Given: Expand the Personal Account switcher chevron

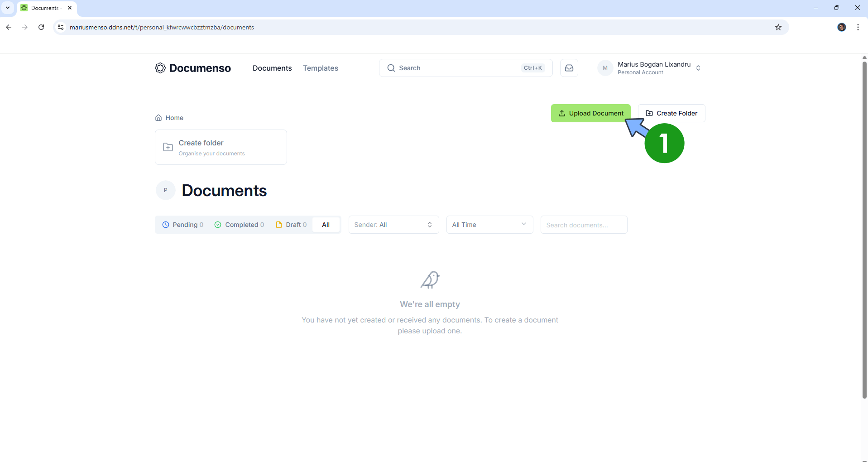Looking at the screenshot, I should click(699, 68).
